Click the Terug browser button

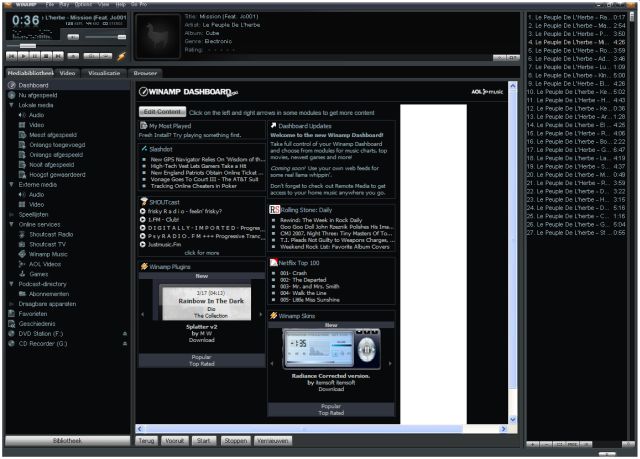point(146,441)
